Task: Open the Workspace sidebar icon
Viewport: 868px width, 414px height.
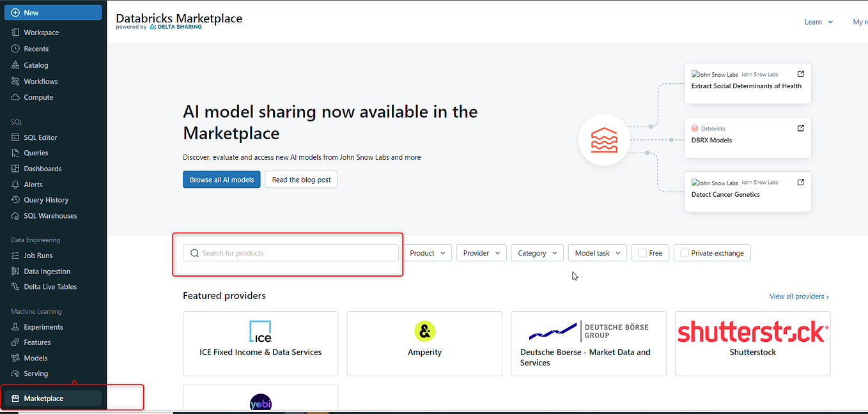Action: [x=15, y=33]
